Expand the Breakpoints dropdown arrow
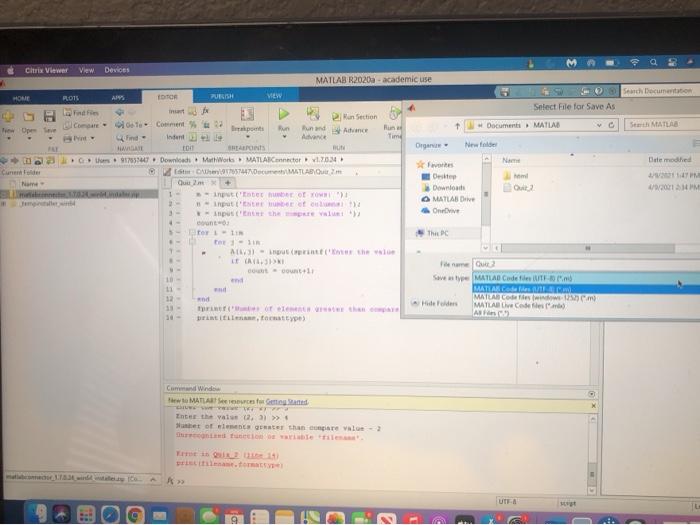The height and width of the screenshot is (525, 700). (x=247, y=137)
